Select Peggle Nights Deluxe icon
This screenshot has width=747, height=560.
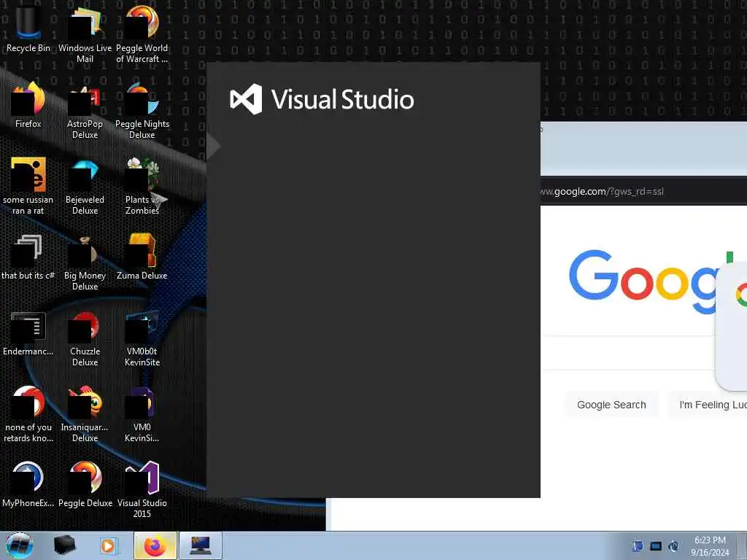point(142,111)
